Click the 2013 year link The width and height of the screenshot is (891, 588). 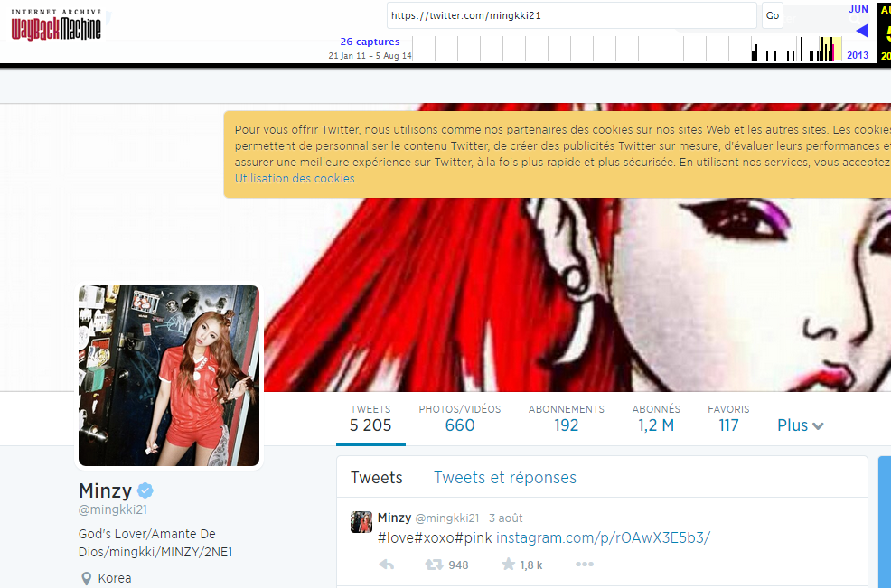coord(858,55)
